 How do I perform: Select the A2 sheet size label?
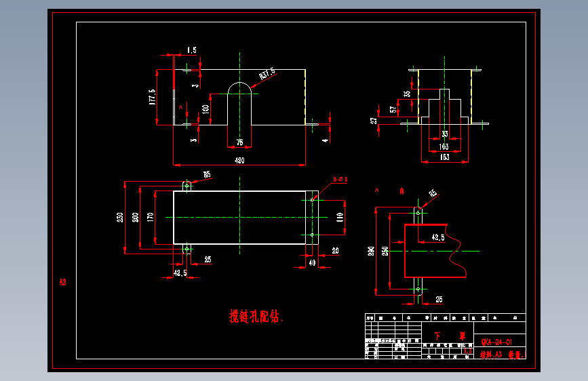(62, 282)
